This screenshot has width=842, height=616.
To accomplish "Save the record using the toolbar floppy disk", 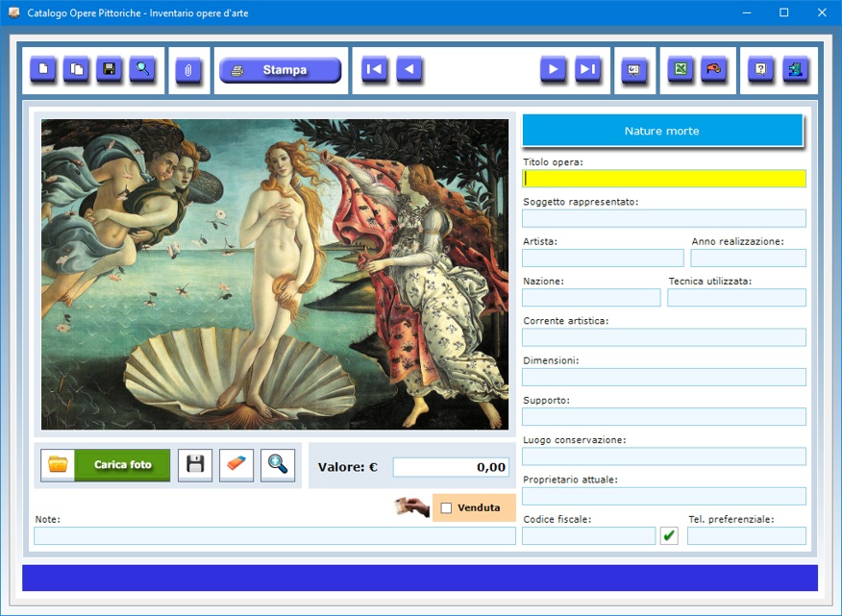I will [x=109, y=69].
